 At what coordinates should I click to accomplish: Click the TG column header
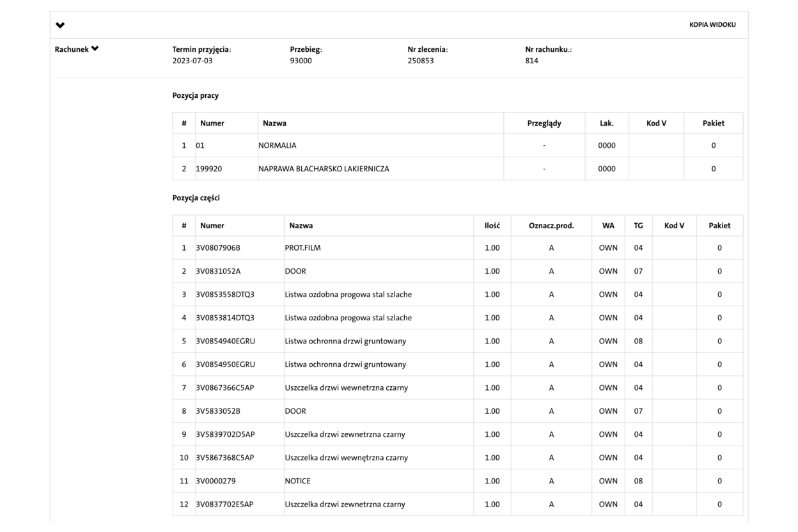tap(638, 226)
